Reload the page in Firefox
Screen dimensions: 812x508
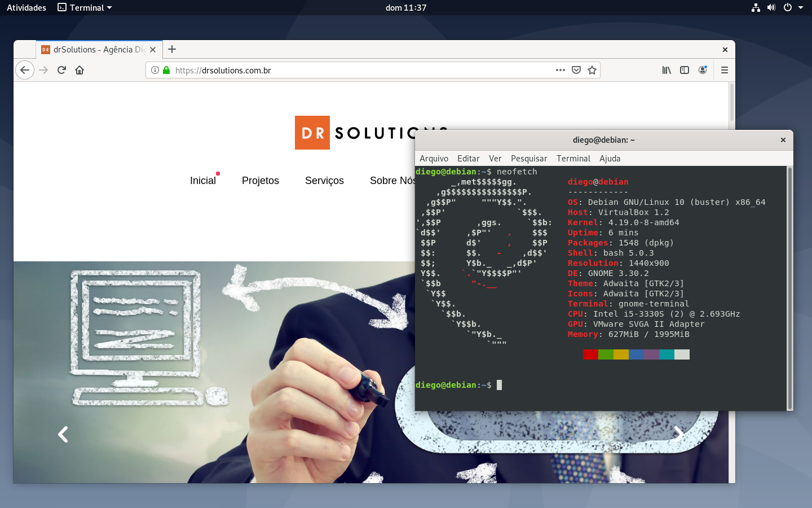pos(61,70)
